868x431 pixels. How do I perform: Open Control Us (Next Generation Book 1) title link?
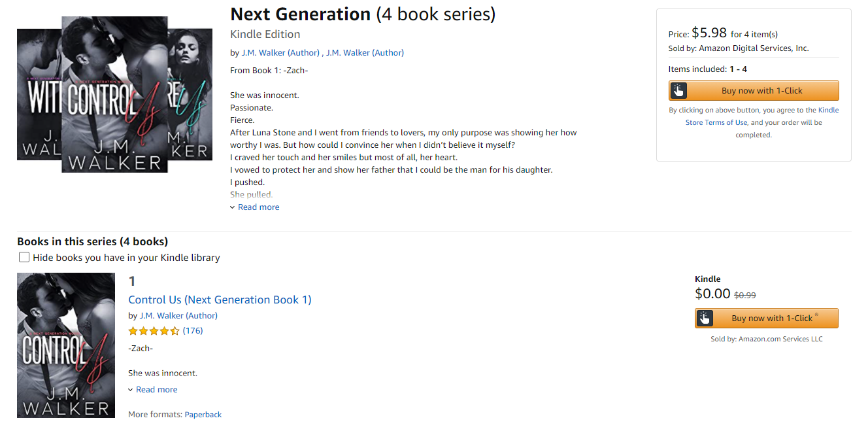click(x=220, y=300)
